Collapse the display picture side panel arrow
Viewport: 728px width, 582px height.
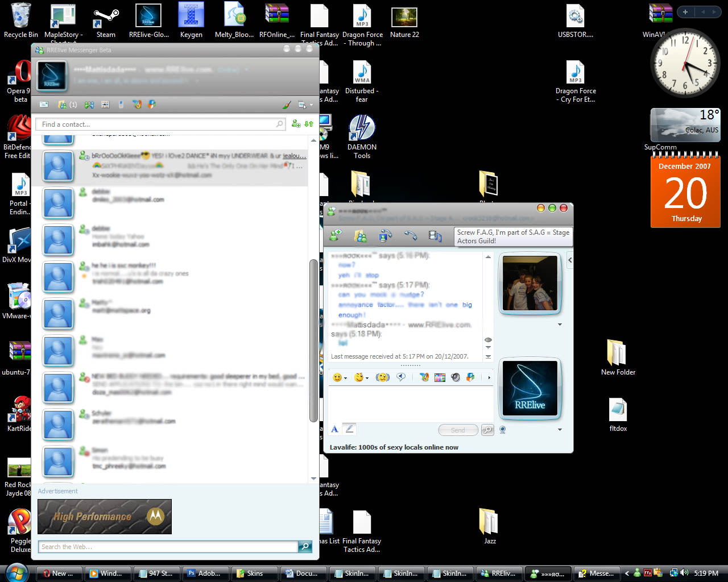tap(570, 260)
